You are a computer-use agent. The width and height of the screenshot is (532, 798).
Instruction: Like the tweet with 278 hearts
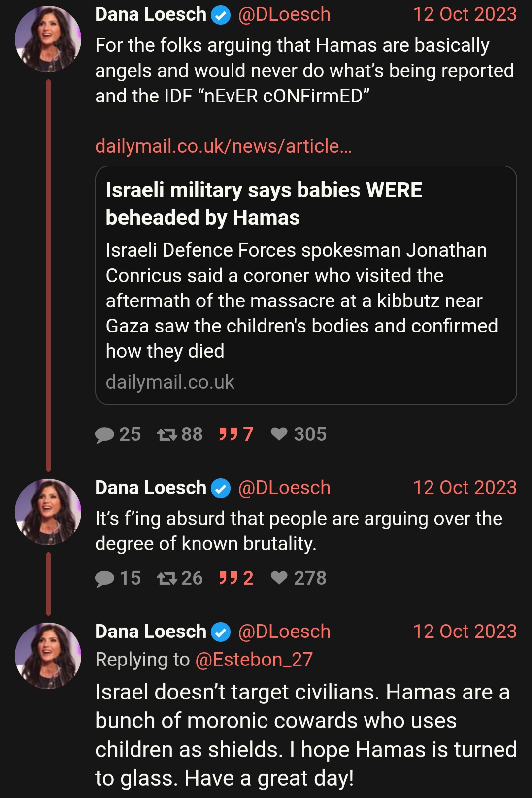[x=279, y=578]
